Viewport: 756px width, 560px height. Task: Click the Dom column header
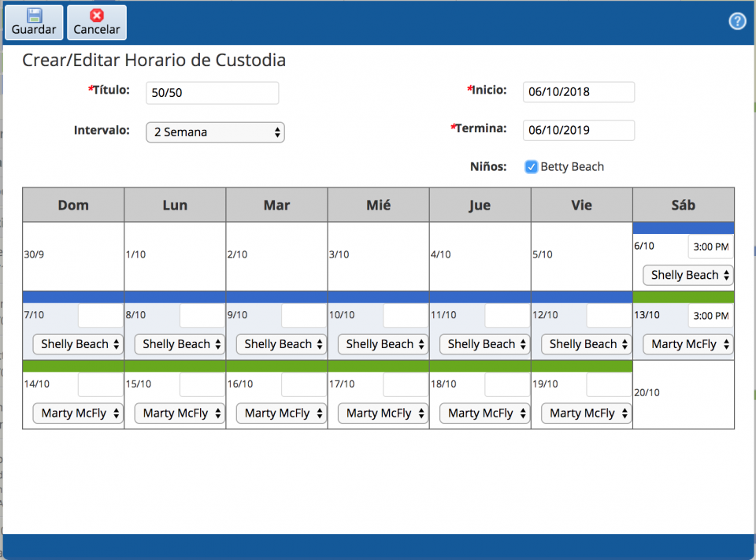(73, 205)
